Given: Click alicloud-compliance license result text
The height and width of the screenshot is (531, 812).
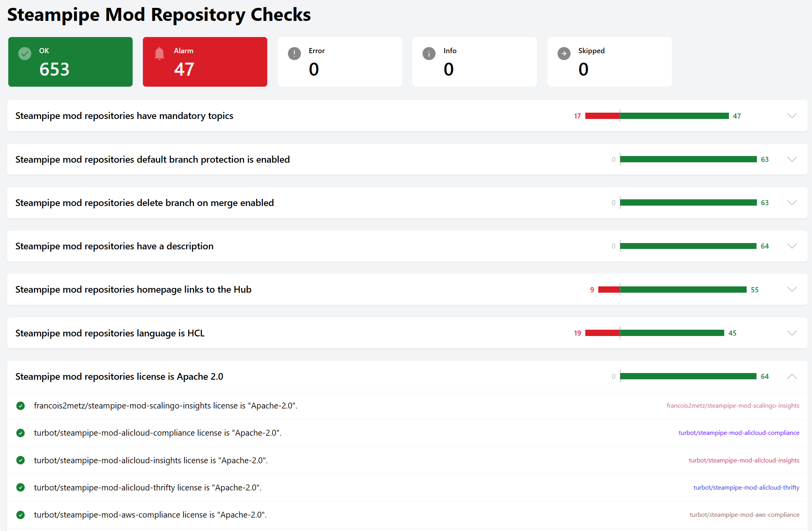Looking at the screenshot, I should tap(158, 433).
